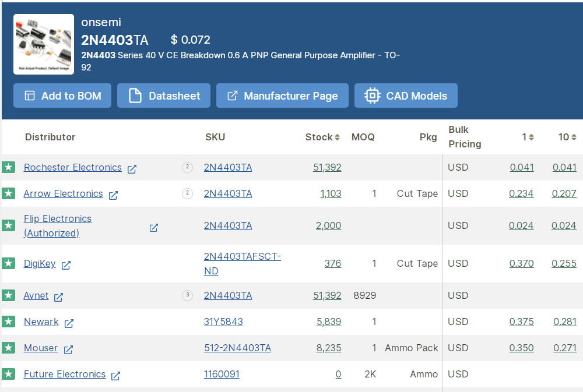
Task: Sort by quantity 10 price column
Action: coord(574,137)
